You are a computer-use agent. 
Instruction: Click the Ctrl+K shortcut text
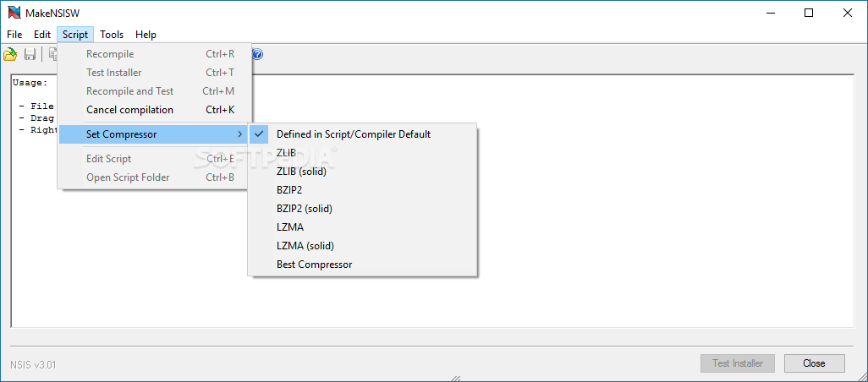(220, 110)
